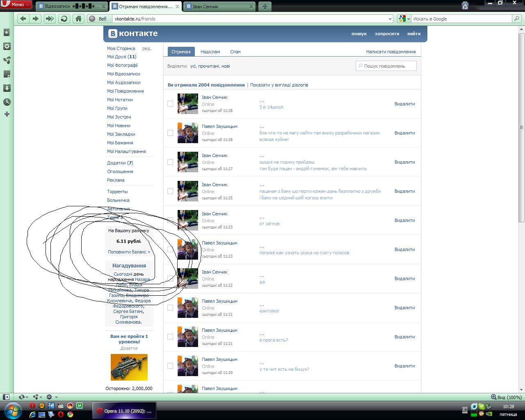Click Видалити for 'от загнув' message

404,220
